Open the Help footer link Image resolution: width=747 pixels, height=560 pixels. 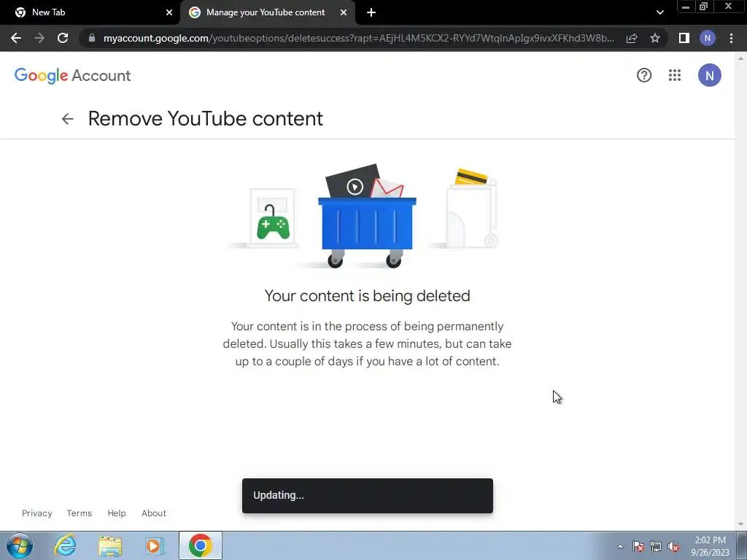(116, 513)
